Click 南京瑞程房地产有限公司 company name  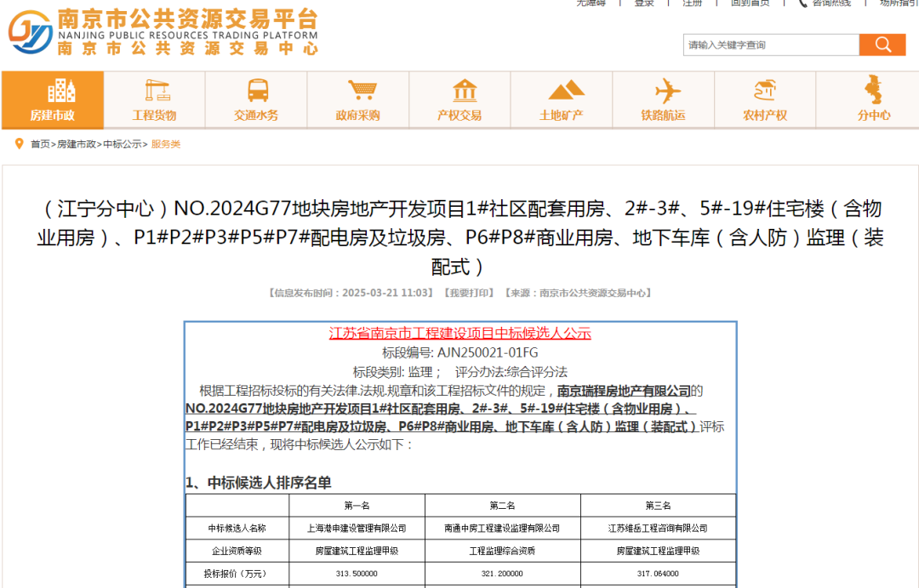[x=624, y=391]
